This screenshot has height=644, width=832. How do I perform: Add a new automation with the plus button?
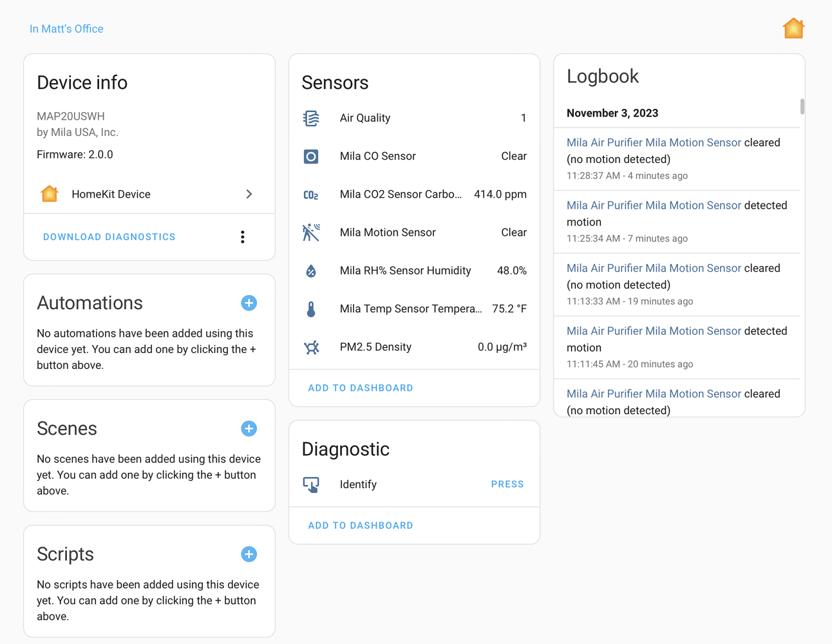[x=249, y=303]
